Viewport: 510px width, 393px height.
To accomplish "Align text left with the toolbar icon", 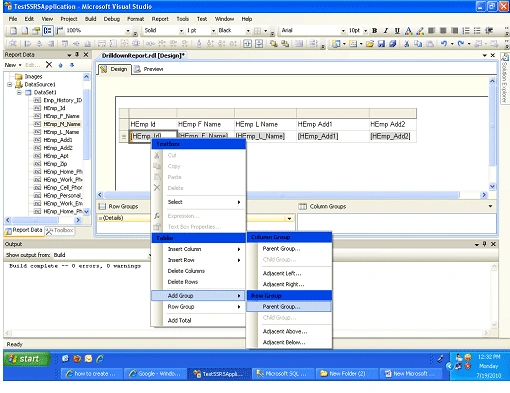I will point(431,31).
